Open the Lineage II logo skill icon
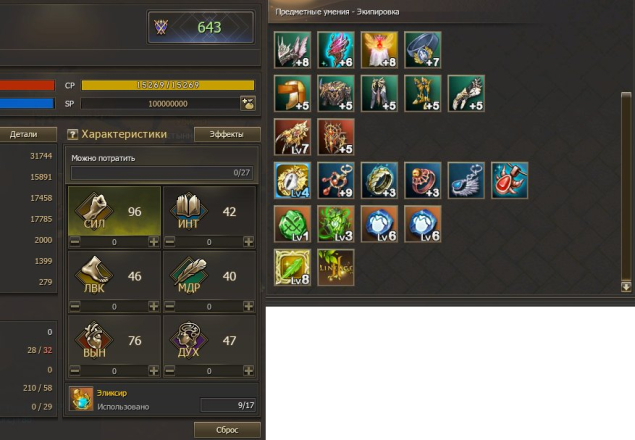This screenshot has width=635, height=440. (x=336, y=267)
